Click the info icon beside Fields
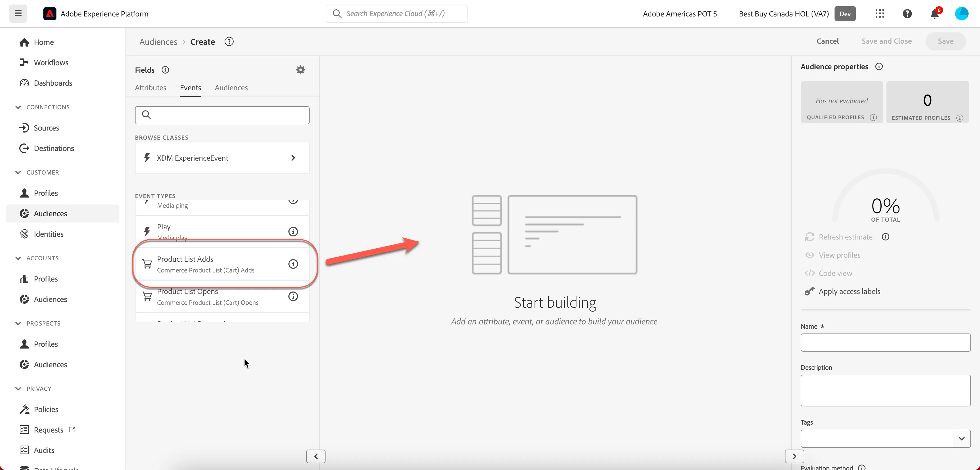This screenshot has height=470, width=980. pyautogui.click(x=165, y=70)
